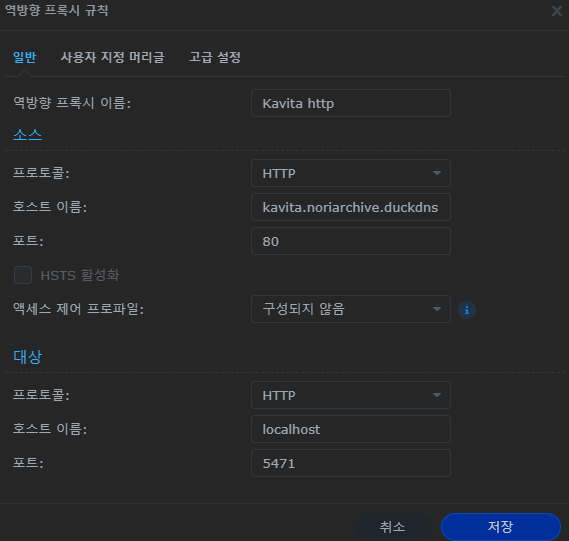This screenshot has height=541, width=569.
Task: Switch to the 일반 tab
Action: pos(24,57)
